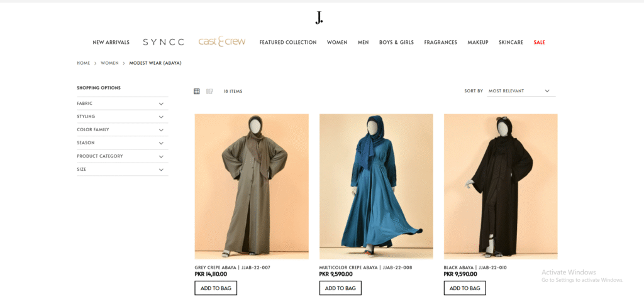Open the Fragrances menu item
The image size is (644, 297).
tap(440, 42)
